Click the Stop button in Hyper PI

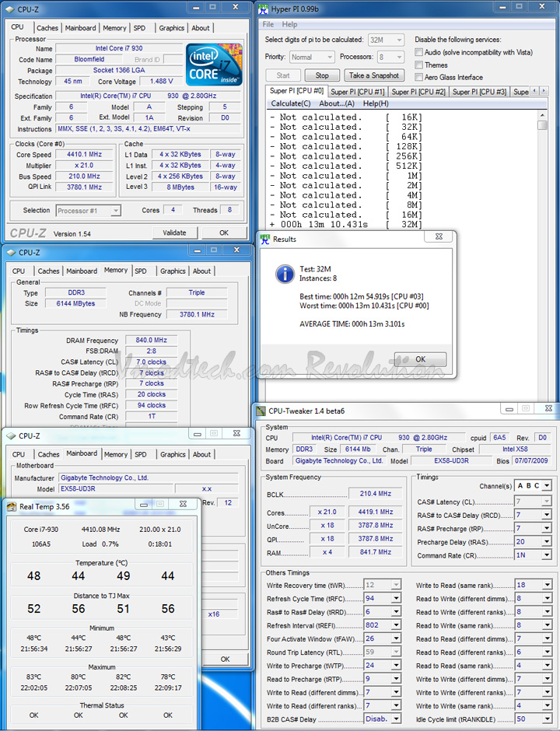(x=322, y=75)
